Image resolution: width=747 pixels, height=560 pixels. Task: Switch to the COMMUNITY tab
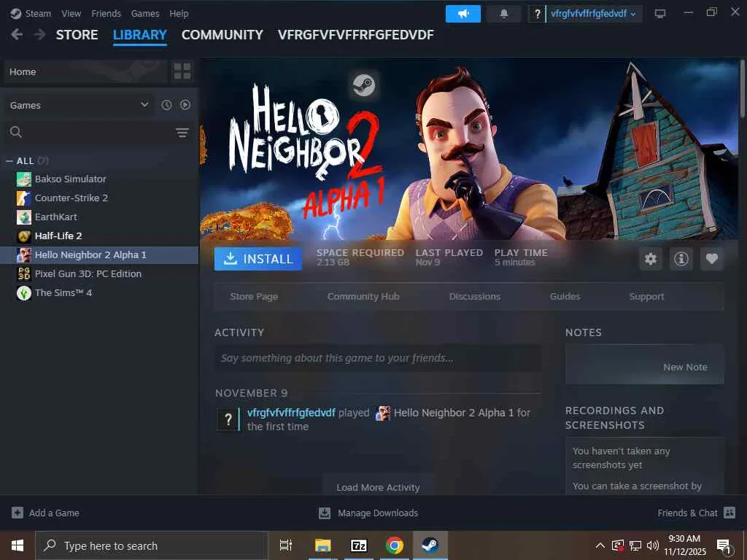[222, 35]
